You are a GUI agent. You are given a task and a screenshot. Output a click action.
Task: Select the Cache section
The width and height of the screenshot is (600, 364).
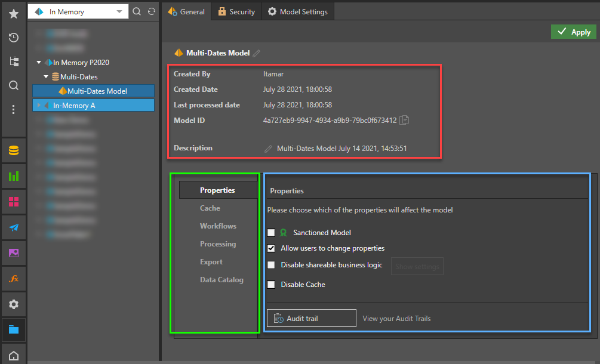tap(210, 208)
